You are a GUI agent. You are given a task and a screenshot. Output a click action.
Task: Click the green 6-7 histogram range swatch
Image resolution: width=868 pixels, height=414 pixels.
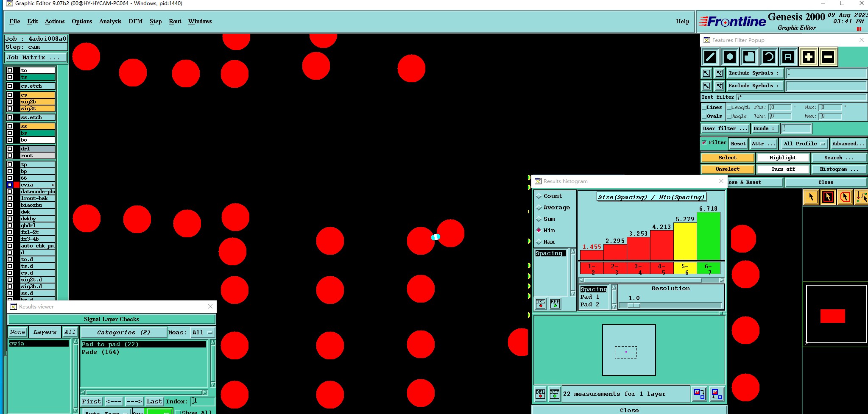709,269
